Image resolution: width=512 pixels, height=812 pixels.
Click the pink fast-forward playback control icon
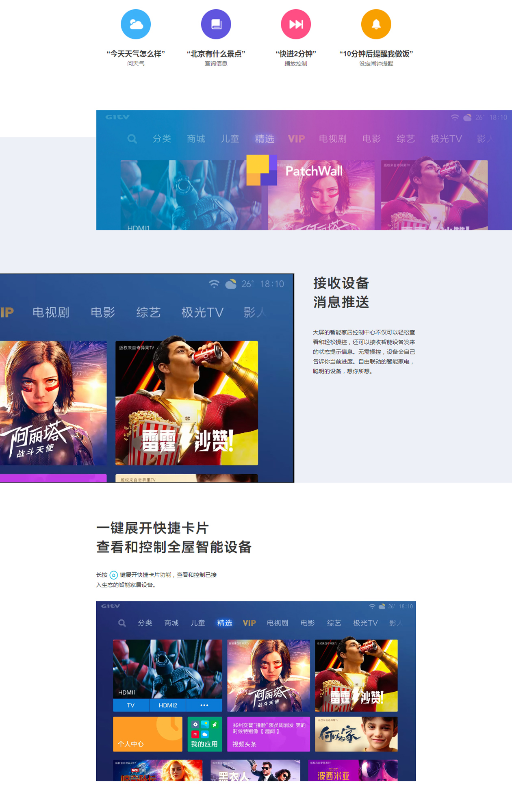[296, 24]
